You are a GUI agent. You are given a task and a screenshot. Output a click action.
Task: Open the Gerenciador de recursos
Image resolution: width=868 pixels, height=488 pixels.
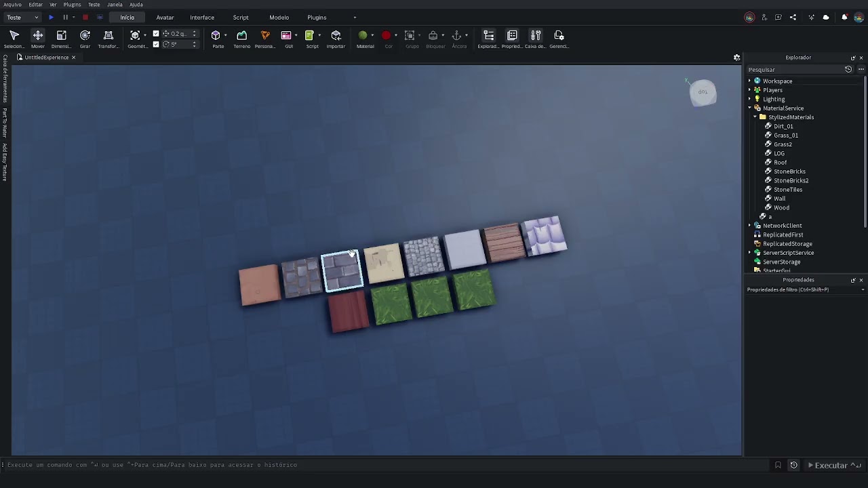(x=559, y=39)
